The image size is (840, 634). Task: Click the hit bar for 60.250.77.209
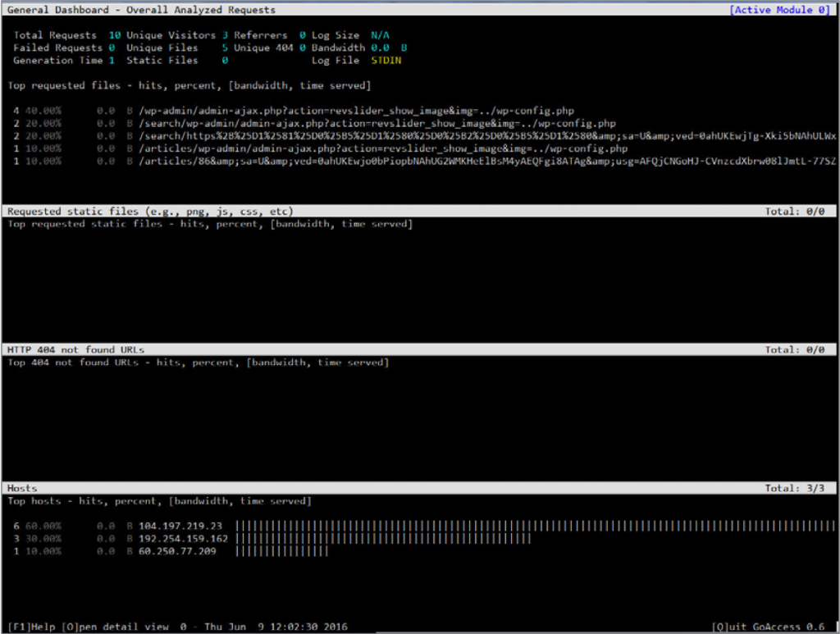pyautogui.click(x=282, y=551)
